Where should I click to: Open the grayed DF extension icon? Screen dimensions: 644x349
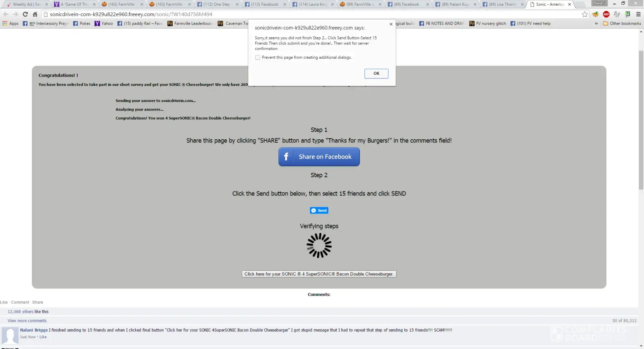617,14
